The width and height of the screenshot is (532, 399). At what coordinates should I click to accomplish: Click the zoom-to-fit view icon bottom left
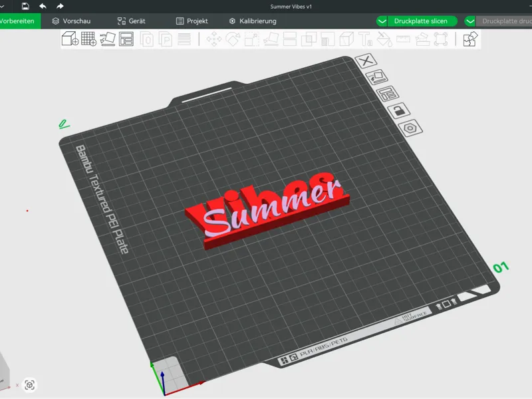click(29, 385)
